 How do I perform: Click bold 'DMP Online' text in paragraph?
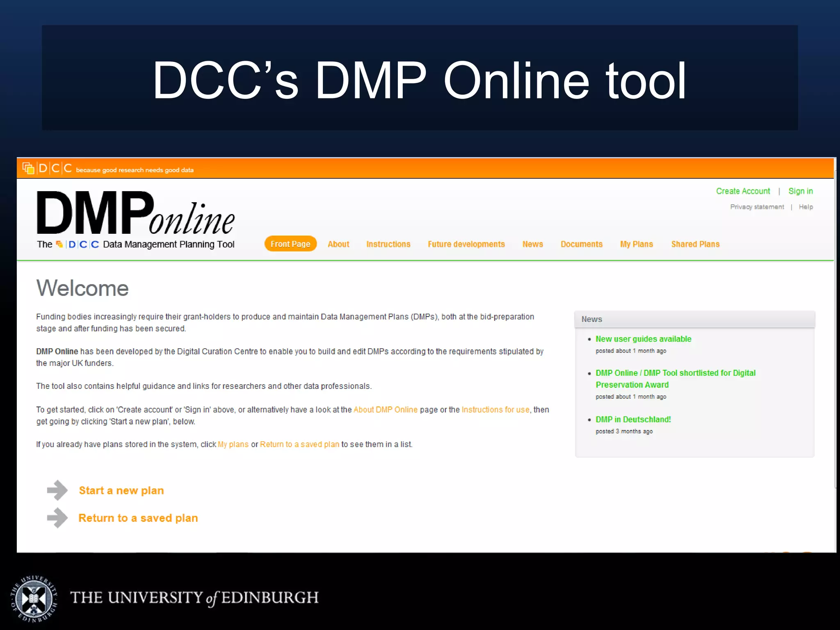(x=57, y=352)
